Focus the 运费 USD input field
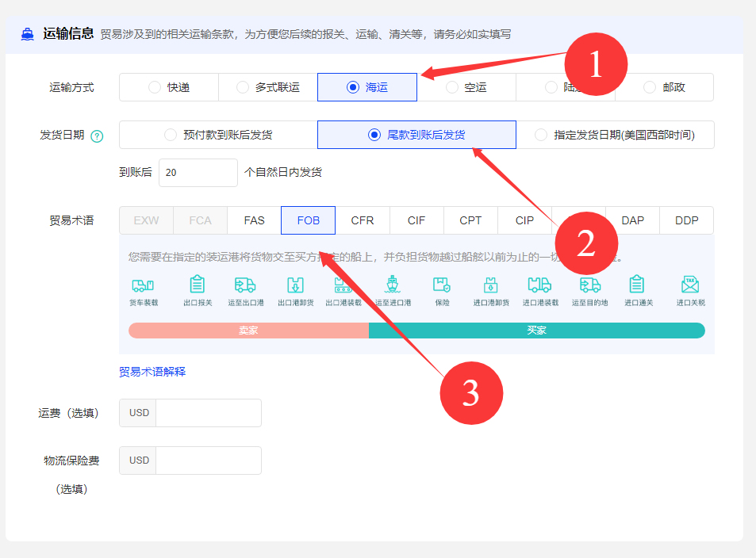Viewport: 756px width, 558px height. (x=208, y=413)
